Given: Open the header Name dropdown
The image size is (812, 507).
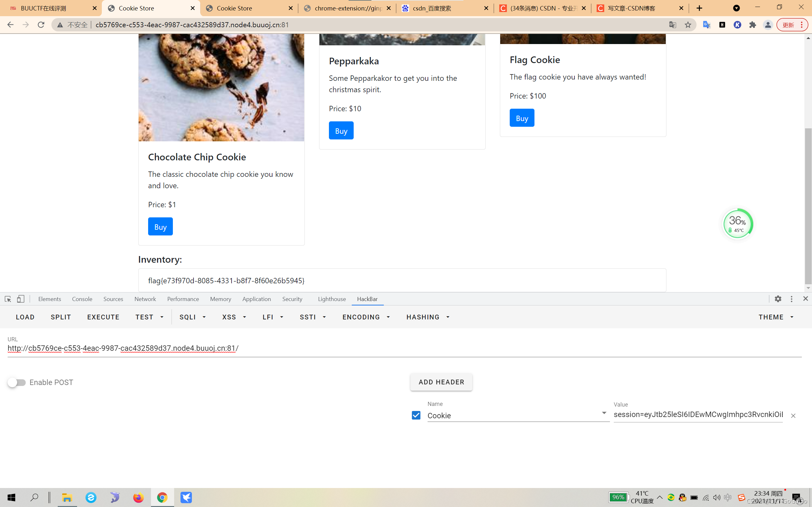Looking at the screenshot, I should [x=604, y=414].
